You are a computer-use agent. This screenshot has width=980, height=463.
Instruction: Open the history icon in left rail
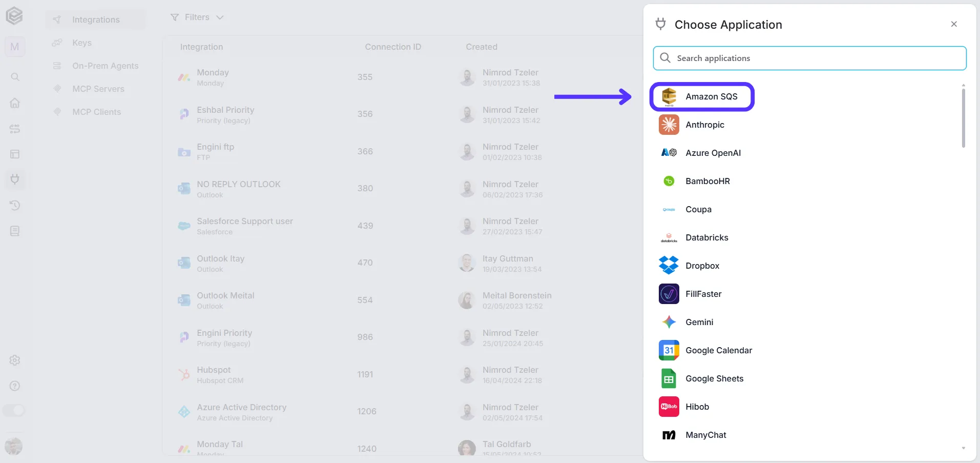pos(15,205)
